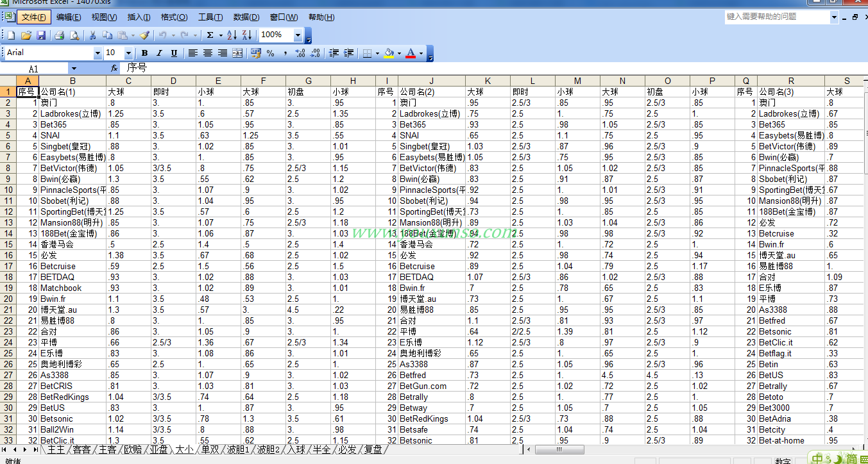Viewport: 868px width, 464px height.
Task: Select column K header
Action: (x=488, y=81)
